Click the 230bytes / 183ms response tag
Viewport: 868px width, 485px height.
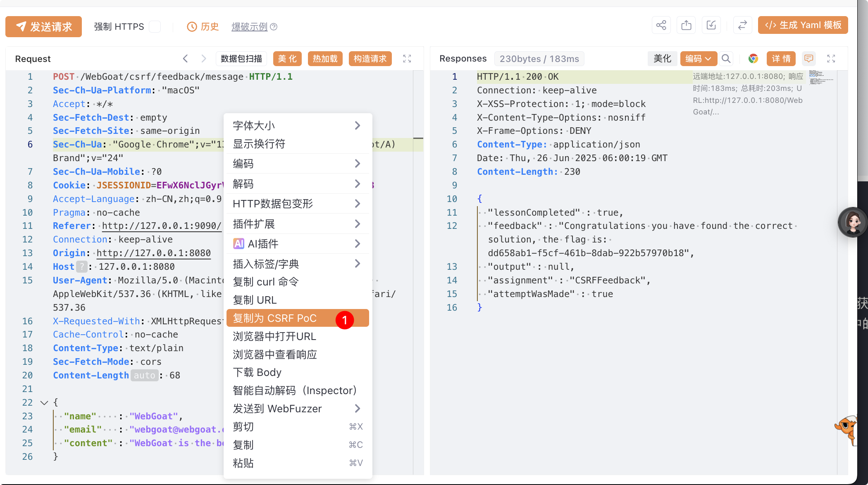(x=539, y=59)
